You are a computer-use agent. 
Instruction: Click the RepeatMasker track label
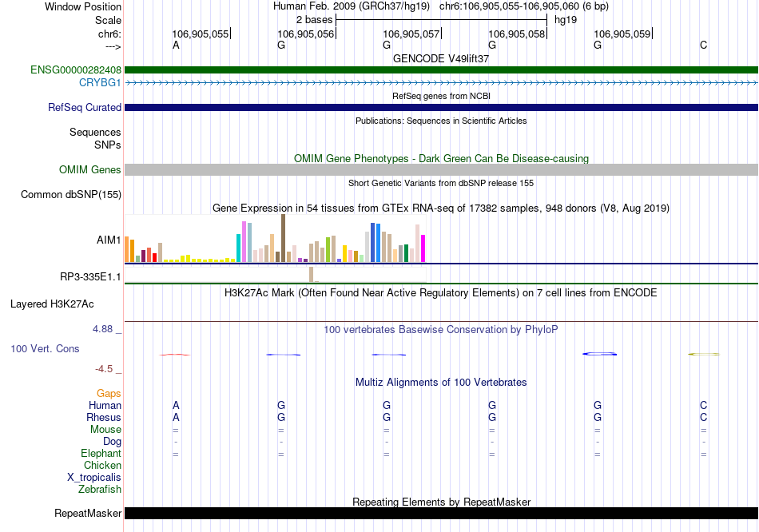pyautogui.click(x=88, y=514)
